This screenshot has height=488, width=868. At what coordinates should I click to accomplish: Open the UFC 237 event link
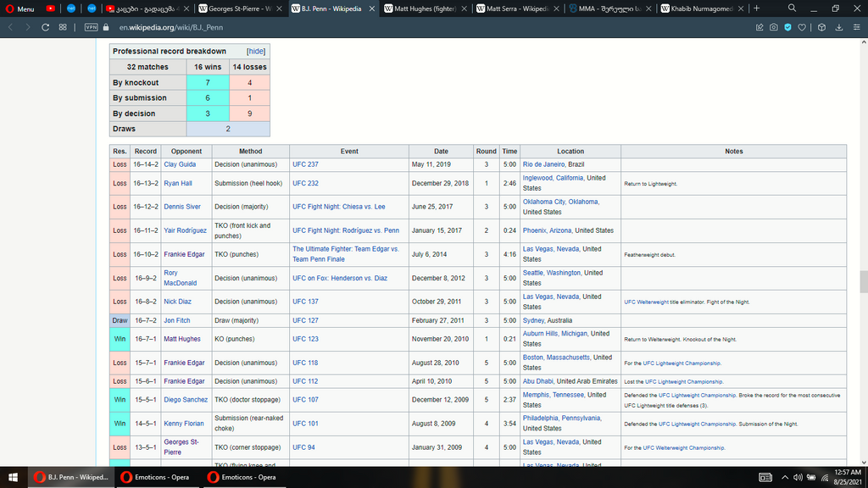coord(305,164)
